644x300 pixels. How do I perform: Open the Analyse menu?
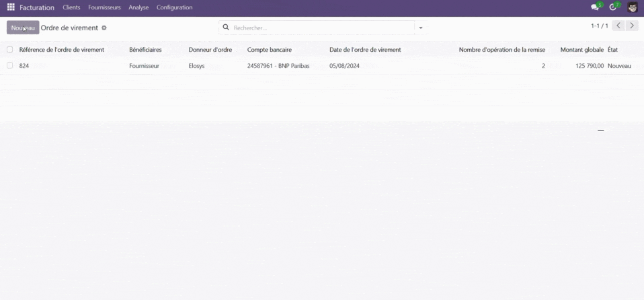click(138, 7)
